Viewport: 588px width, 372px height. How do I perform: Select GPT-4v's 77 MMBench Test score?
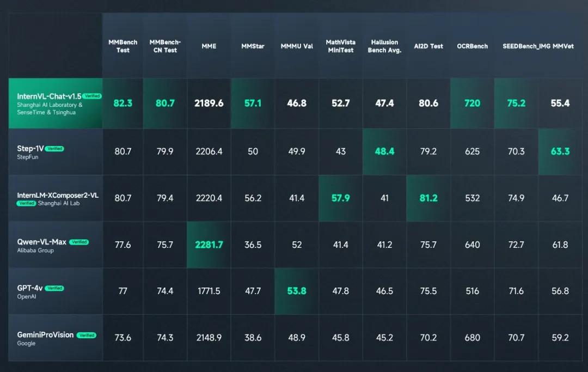(x=122, y=291)
